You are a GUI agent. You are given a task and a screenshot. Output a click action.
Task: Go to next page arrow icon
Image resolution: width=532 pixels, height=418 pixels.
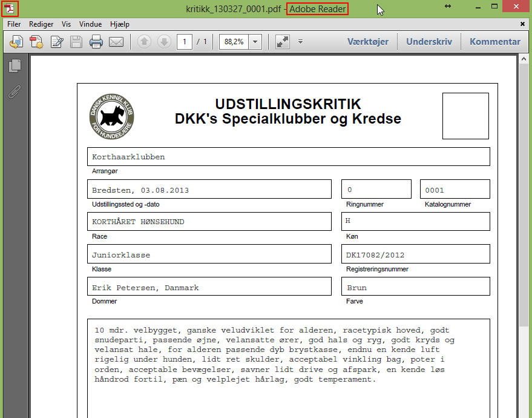[164, 42]
